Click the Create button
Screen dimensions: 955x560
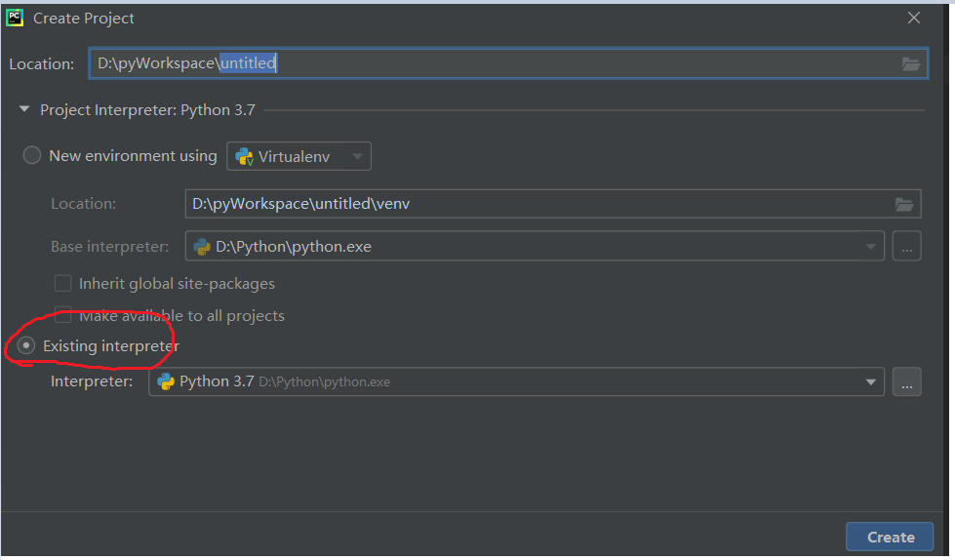890,537
